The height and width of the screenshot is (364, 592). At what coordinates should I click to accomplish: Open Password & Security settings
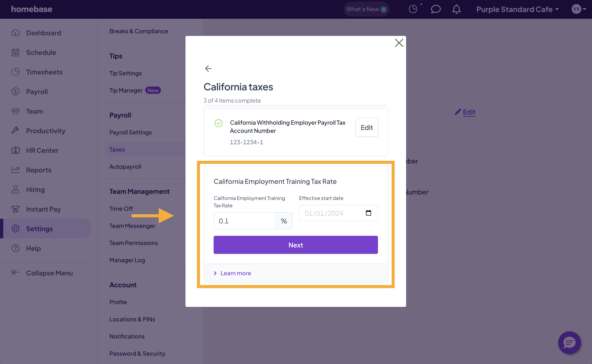[x=137, y=353]
